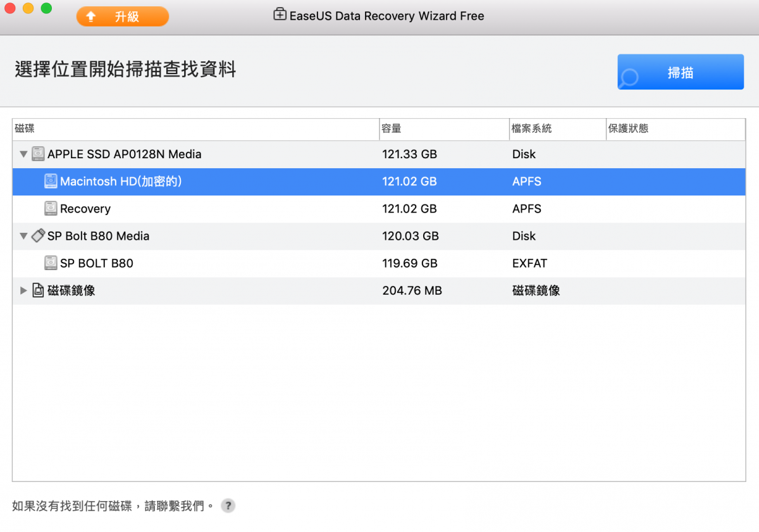Sort by the 容量 capacity column header
Screen dimensions: 759x532
(443, 129)
